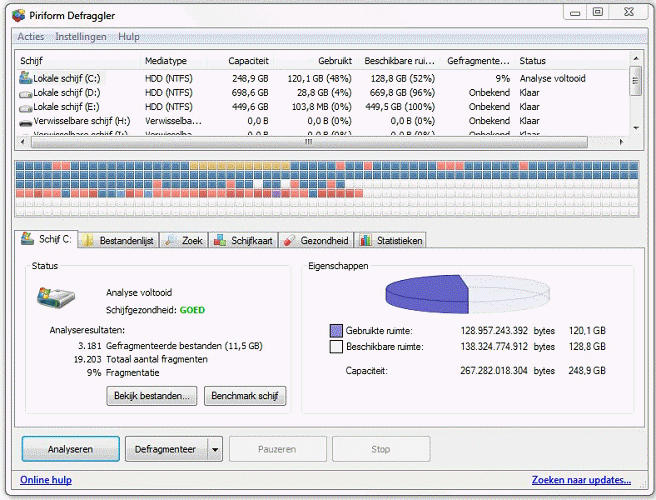Click the Defragmenteer button
This screenshot has width=656, height=500.
166,449
